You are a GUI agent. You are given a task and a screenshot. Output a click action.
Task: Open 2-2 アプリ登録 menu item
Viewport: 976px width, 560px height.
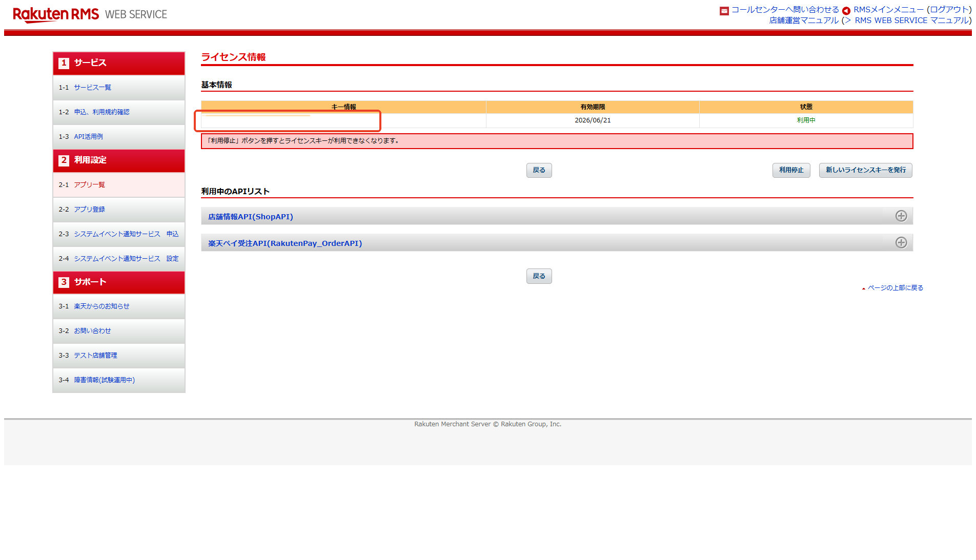pos(119,210)
